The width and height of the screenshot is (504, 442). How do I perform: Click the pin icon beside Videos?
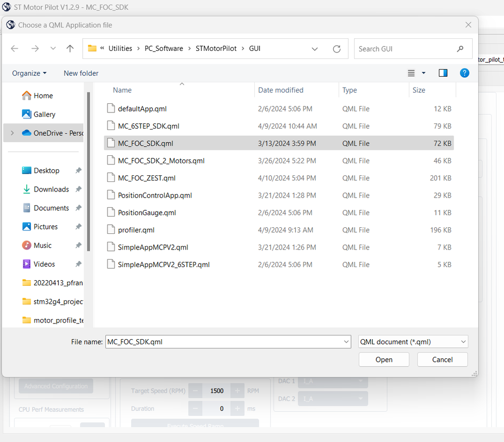78,264
